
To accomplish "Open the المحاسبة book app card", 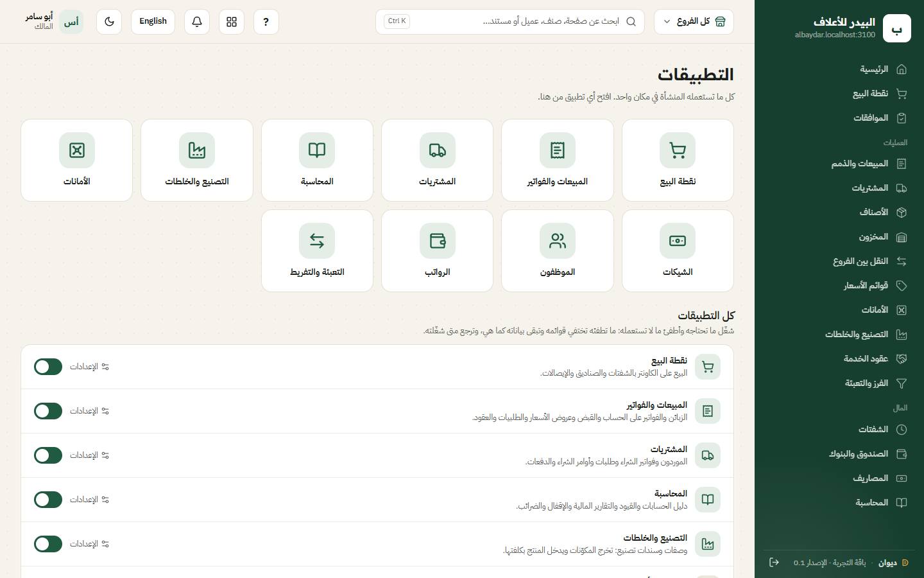I will [317, 160].
